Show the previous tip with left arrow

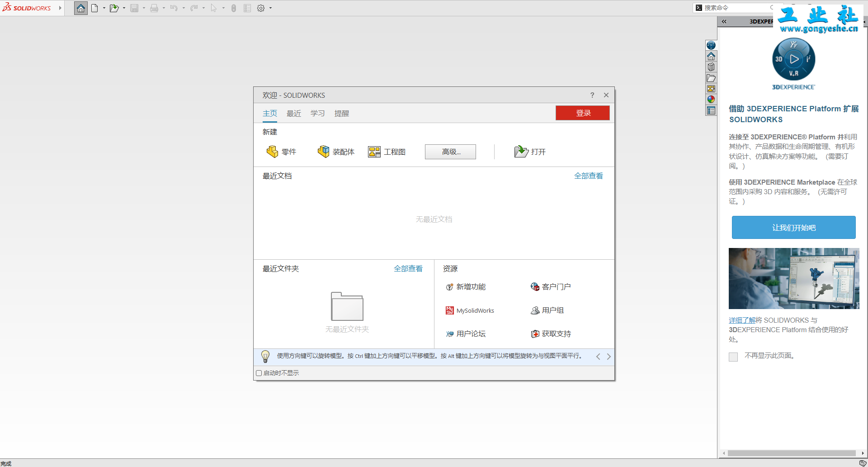click(598, 357)
